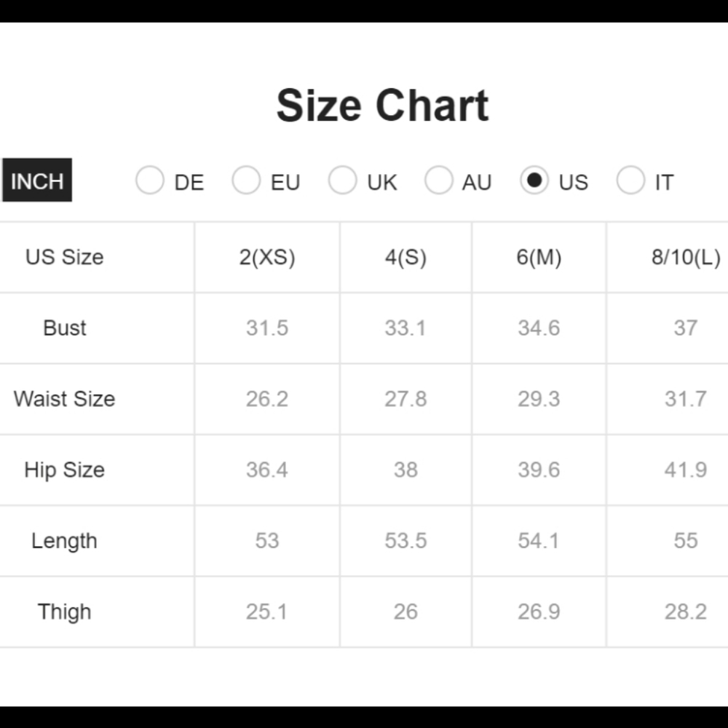Viewport: 728px width, 728px height.
Task: Select the 6(M) column header
Action: (x=539, y=257)
